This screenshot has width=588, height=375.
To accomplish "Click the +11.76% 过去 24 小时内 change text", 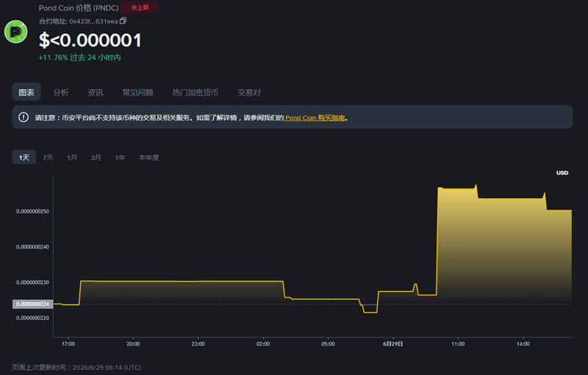I will (x=80, y=57).
